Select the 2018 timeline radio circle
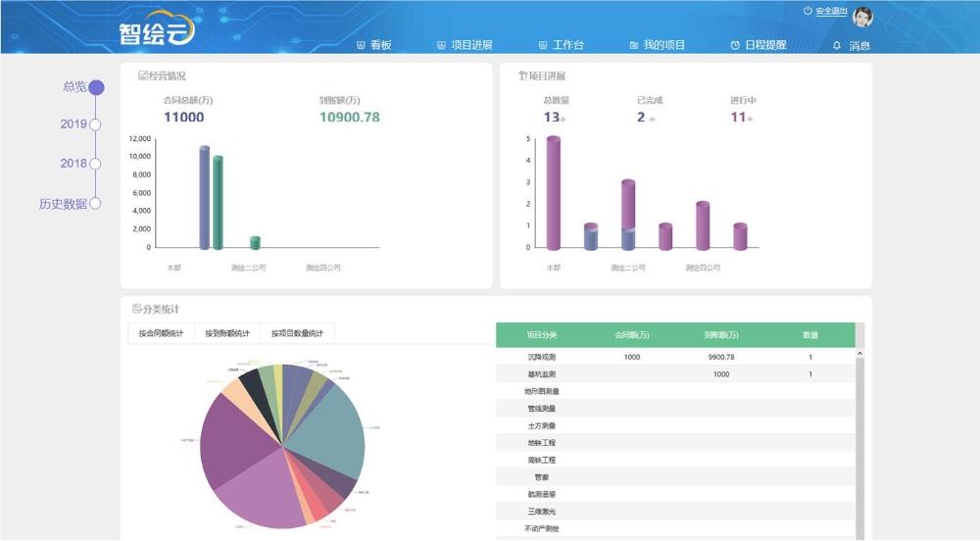980x541 pixels. click(x=95, y=164)
